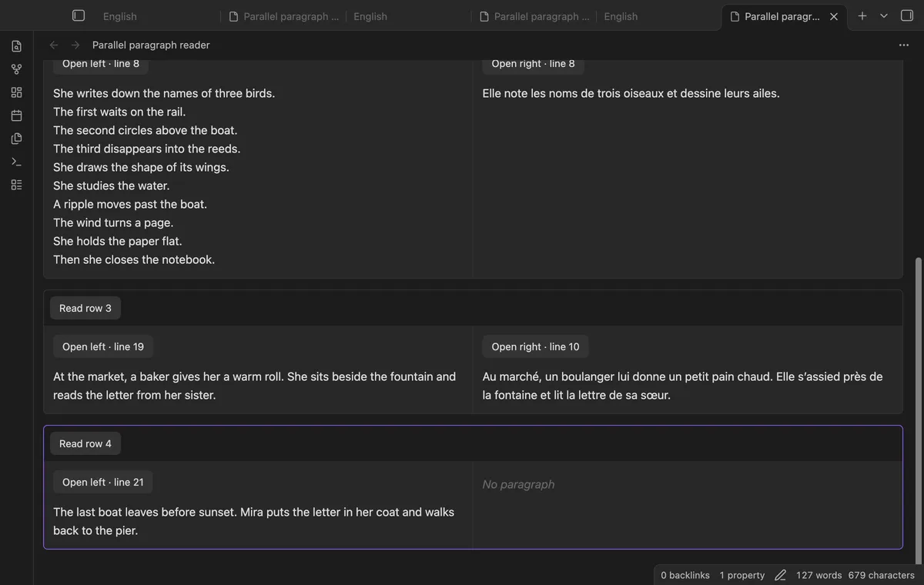This screenshot has width=924, height=585.
Task: Click the Read row 3 button
Action: pos(85,308)
